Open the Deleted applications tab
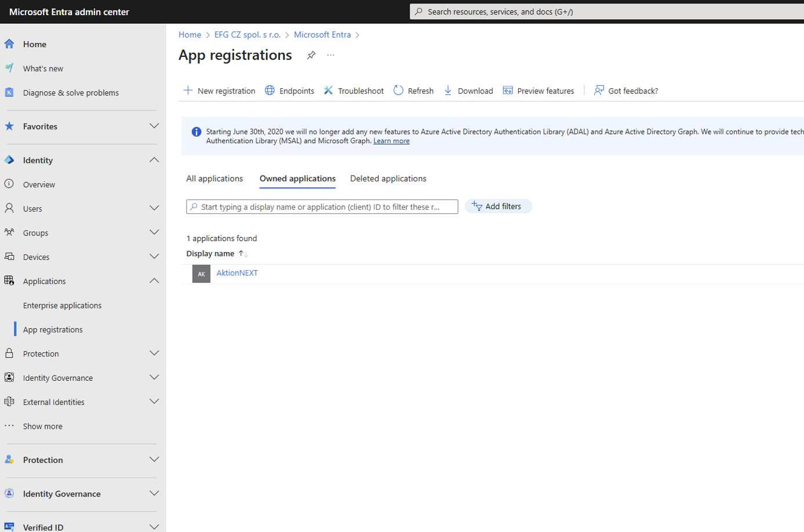The image size is (804, 532). (x=388, y=178)
